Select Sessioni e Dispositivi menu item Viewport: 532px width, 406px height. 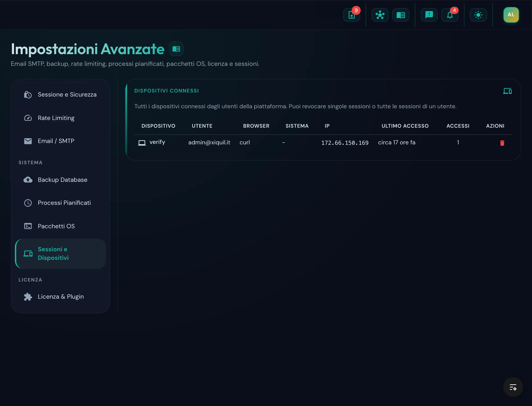tap(60, 254)
